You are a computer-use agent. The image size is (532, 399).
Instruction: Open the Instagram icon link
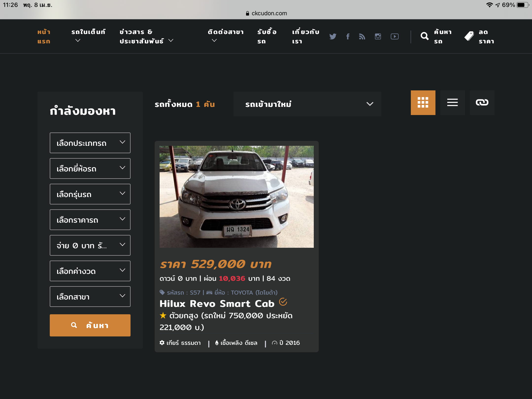pyautogui.click(x=378, y=36)
